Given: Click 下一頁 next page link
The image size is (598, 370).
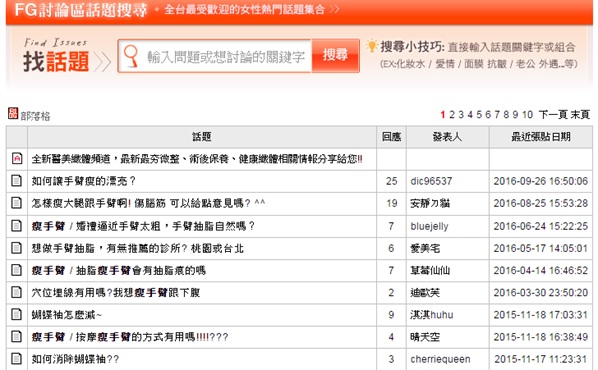Looking at the screenshot, I should pos(553,114).
